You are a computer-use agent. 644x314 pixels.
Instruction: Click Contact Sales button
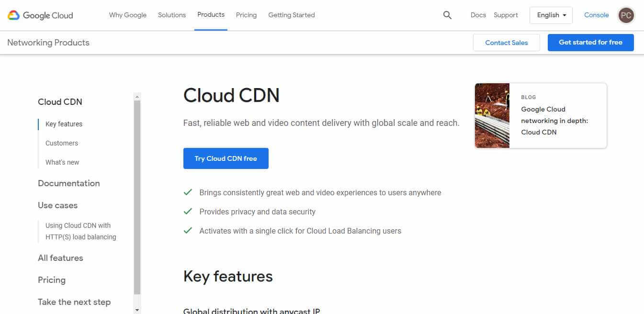[x=507, y=43]
